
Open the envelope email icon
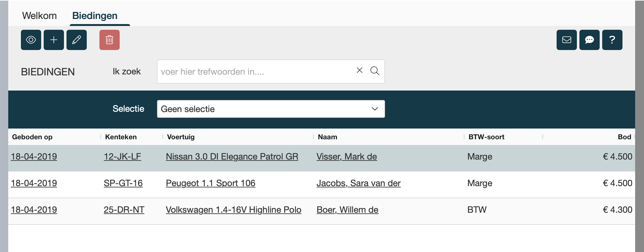pyautogui.click(x=566, y=40)
